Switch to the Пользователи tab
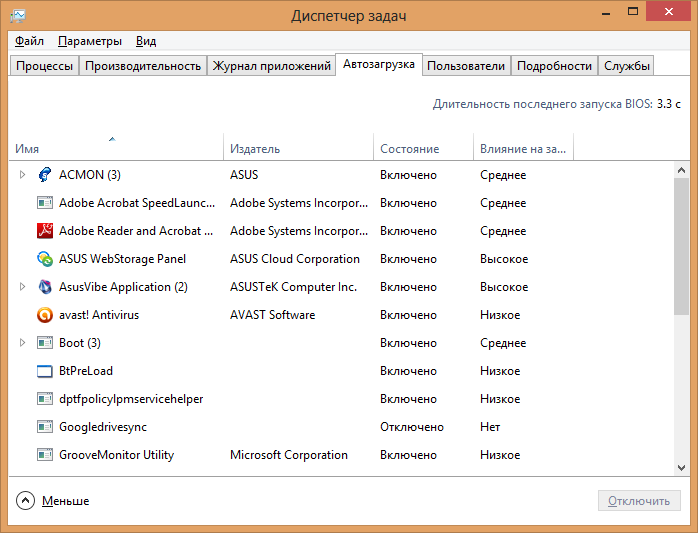This screenshot has height=533, width=698. tap(466, 66)
